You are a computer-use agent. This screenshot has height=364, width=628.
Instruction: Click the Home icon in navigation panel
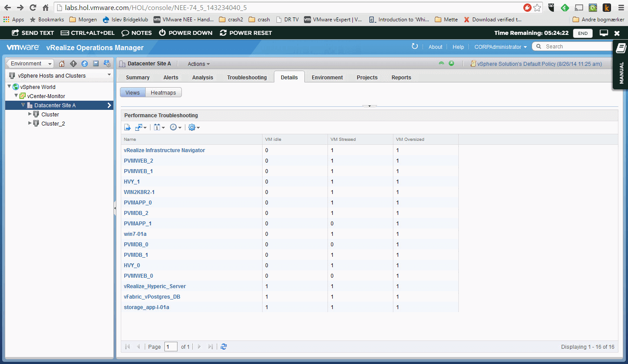click(61, 64)
